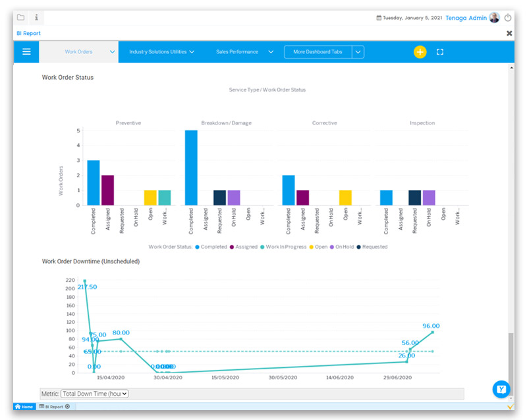Open the info icon in top bar
Viewport: 527px width, 420px height.
pyautogui.click(x=36, y=18)
